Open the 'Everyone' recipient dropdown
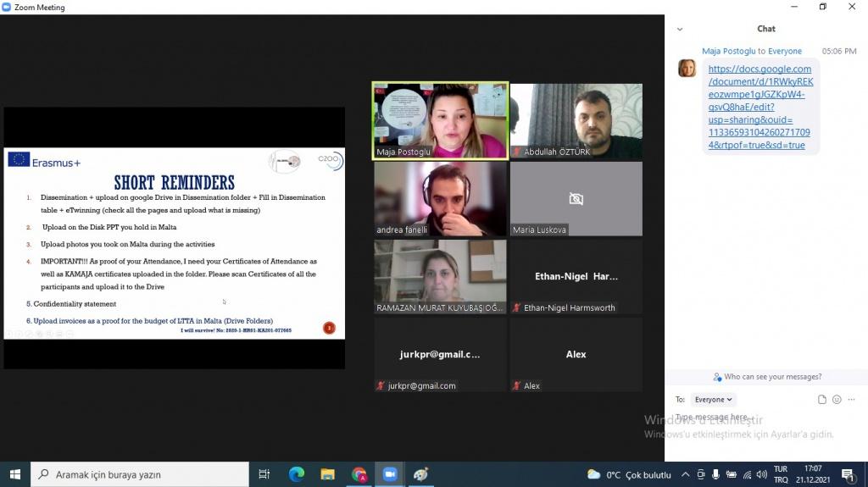This screenshot has width=868, height=487. tap(713, 400)
